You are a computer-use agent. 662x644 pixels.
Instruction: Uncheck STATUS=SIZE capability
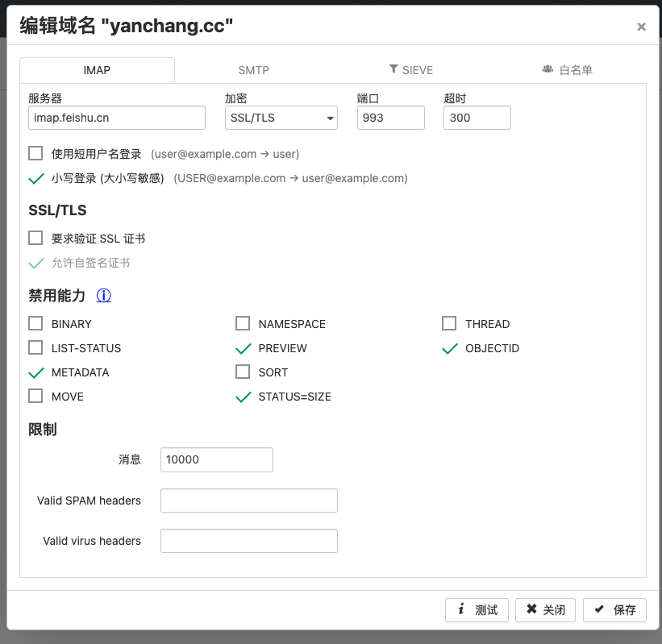tap(243, 397)
